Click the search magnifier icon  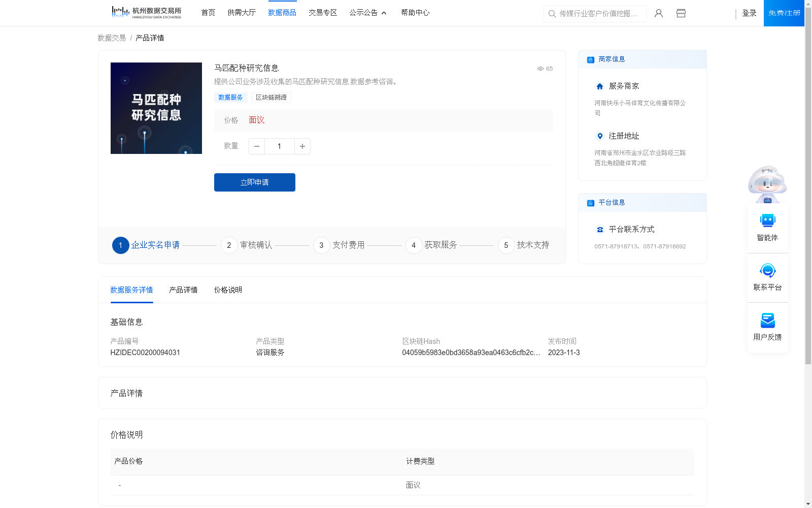[552, 14]
